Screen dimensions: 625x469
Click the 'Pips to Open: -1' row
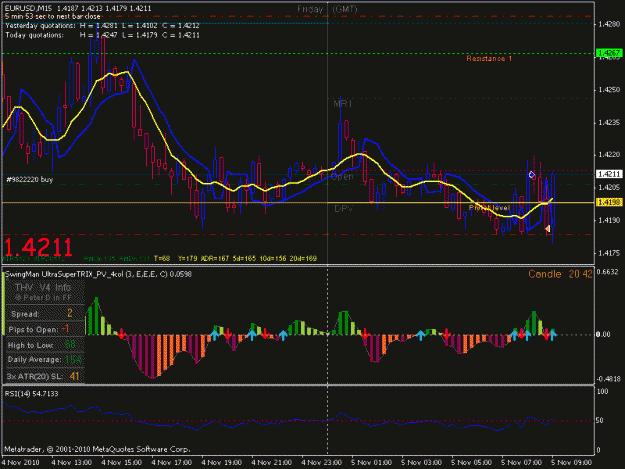click(39, 330)
